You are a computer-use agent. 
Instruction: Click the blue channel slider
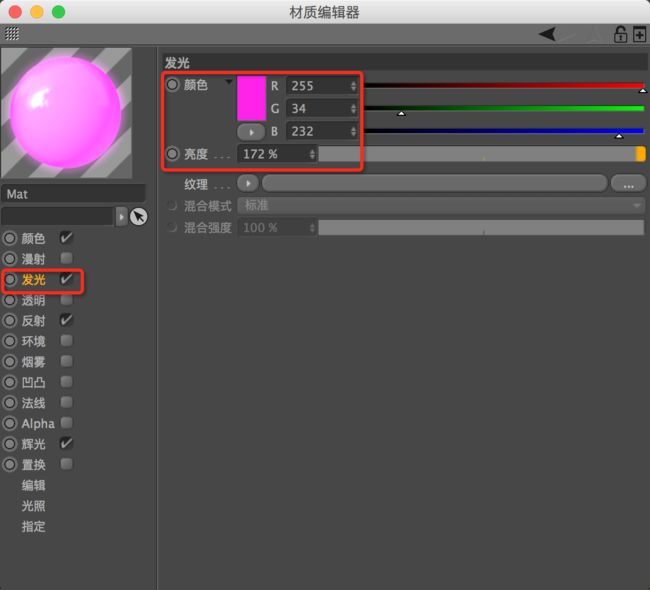[x=504, y=131]
